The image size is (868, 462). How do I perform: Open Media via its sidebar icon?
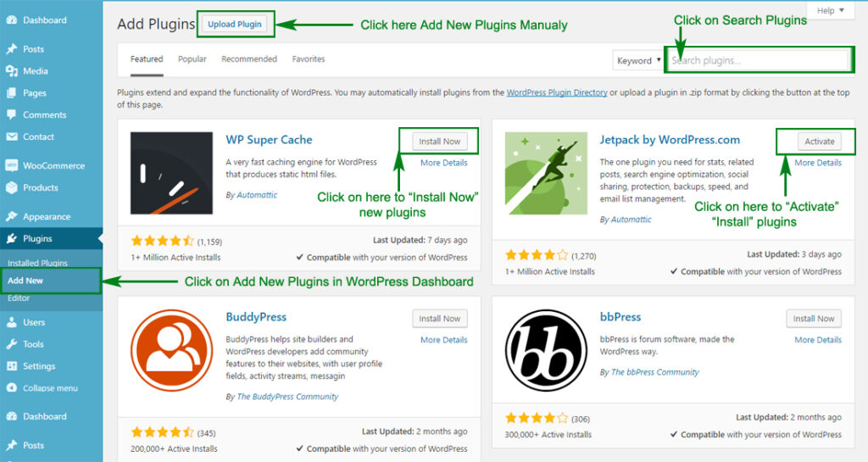coord(11,71)
